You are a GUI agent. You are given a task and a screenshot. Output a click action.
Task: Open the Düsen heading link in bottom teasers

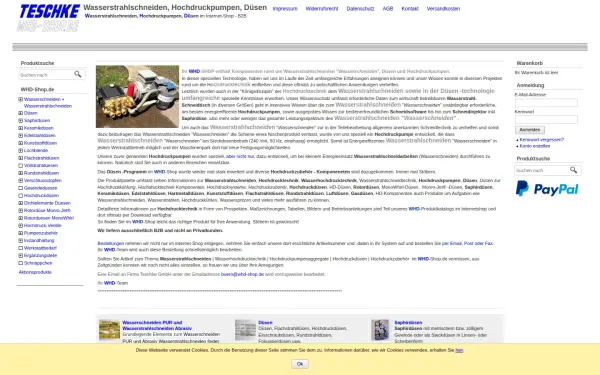[265, 323]
